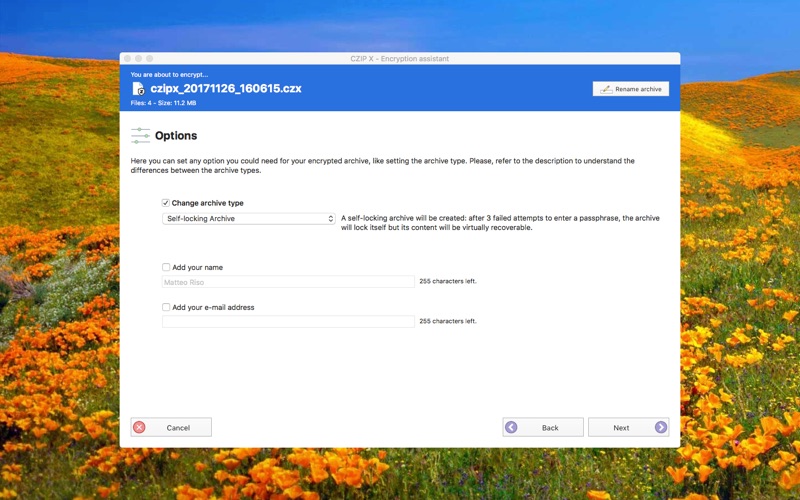Click the CZIP X - Encryption assistant title

(x=399, y=59)
